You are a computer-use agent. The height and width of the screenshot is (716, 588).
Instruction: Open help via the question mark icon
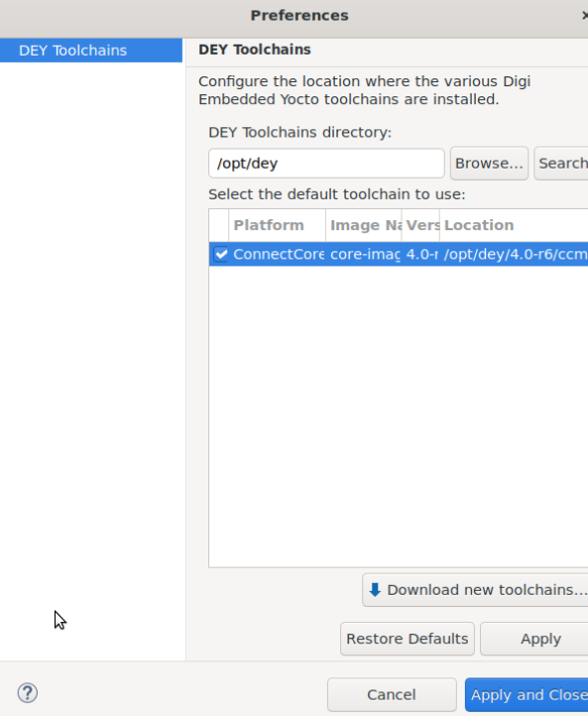coord(28,693)
